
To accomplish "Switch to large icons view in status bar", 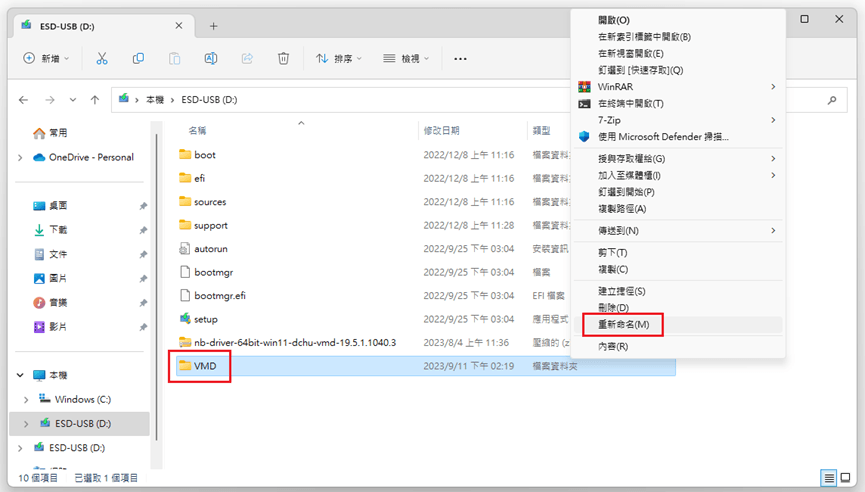I will pyautogui.click(x=846, y=479).
